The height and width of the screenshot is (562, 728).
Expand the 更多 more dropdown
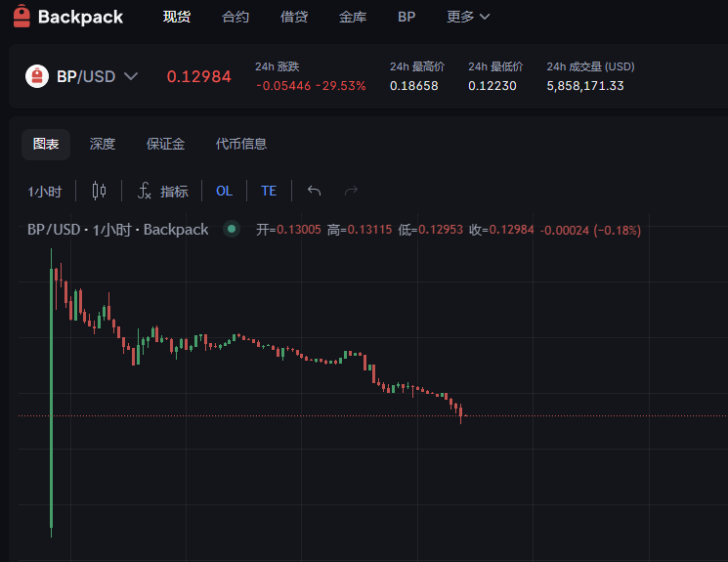[x=468, y=17]
